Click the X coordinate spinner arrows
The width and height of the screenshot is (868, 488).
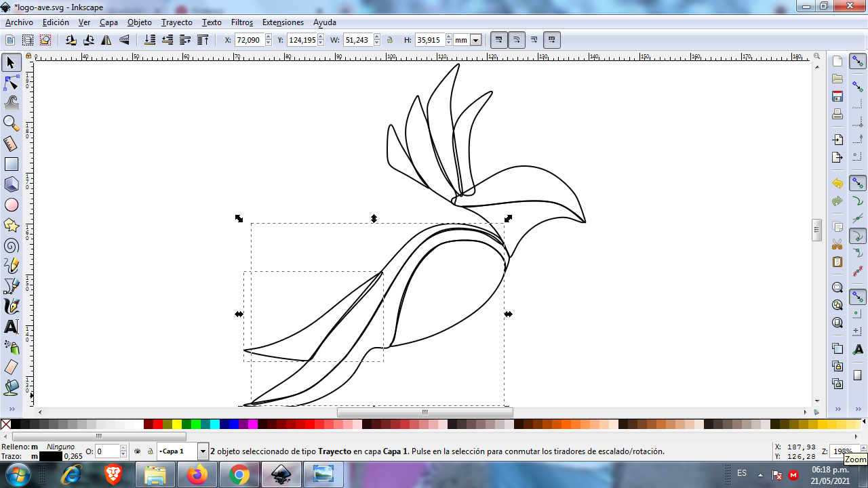[268, 40]
